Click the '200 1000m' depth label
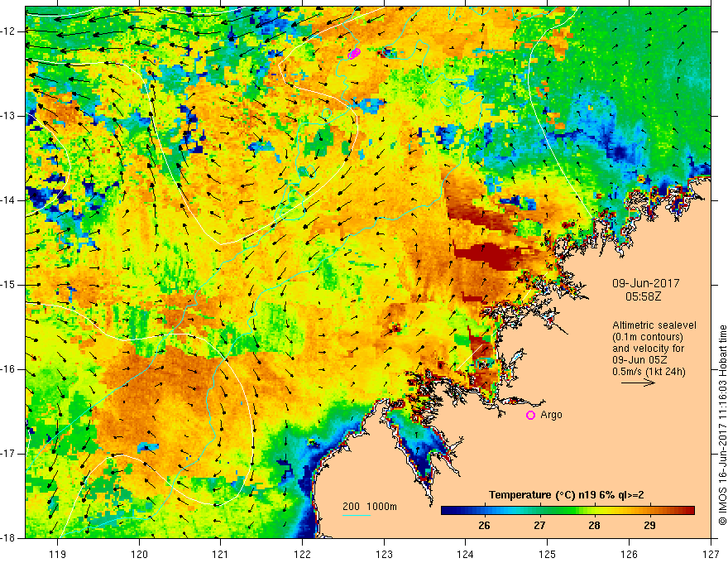 (x=370, y=507)
